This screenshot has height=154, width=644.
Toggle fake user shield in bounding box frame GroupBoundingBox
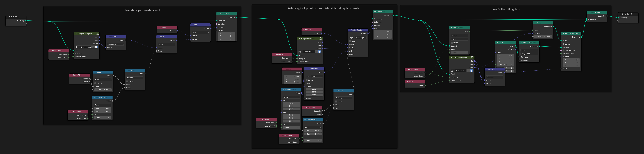pos(471,71)
